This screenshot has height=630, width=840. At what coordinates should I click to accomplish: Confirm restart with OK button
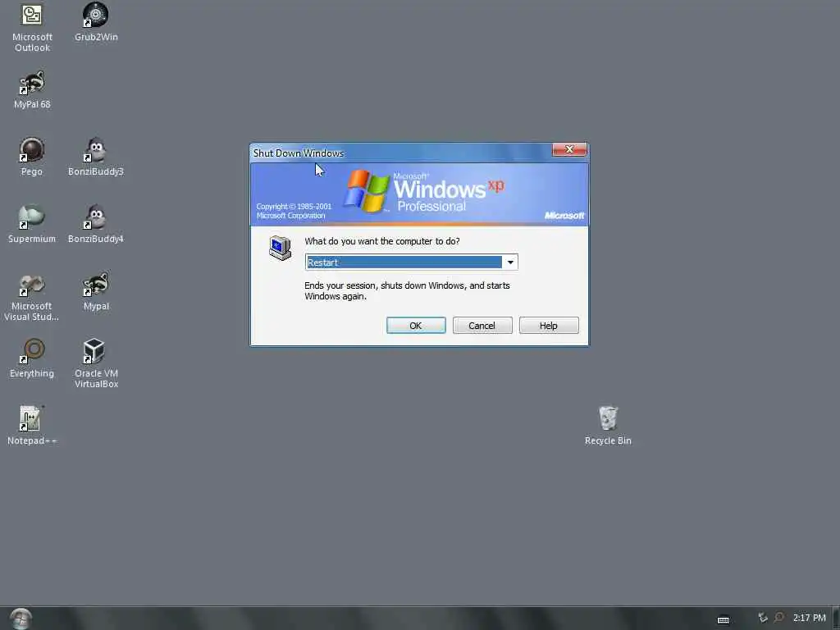416,325
